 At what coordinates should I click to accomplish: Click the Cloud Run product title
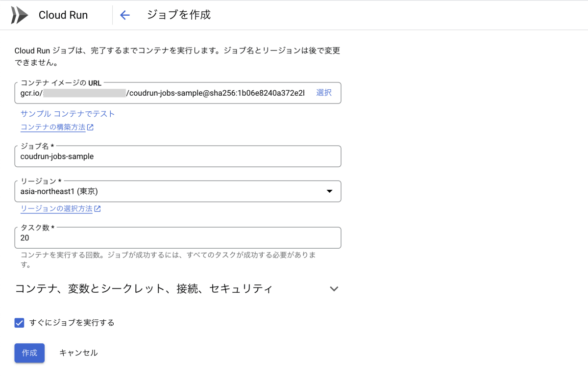point(63,15)
